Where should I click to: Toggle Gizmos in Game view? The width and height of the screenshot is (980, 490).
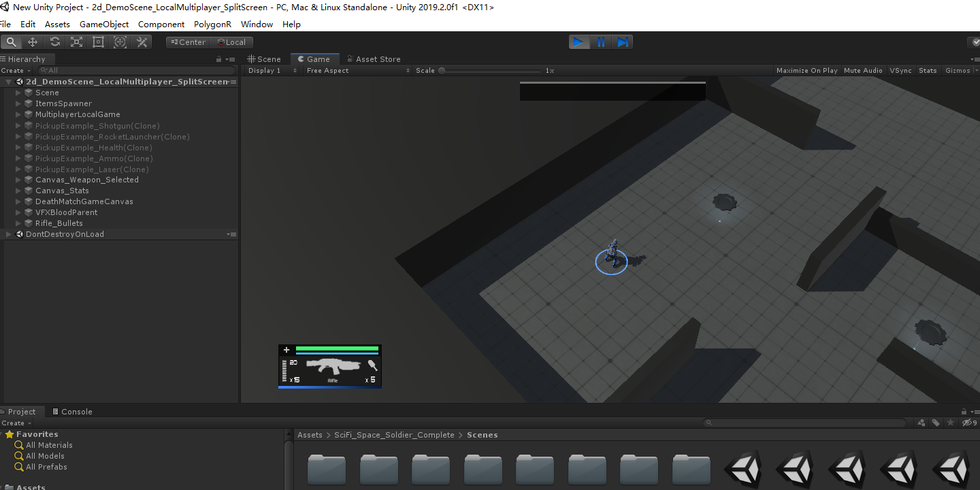pyautogui.click(x=958, y=70)
